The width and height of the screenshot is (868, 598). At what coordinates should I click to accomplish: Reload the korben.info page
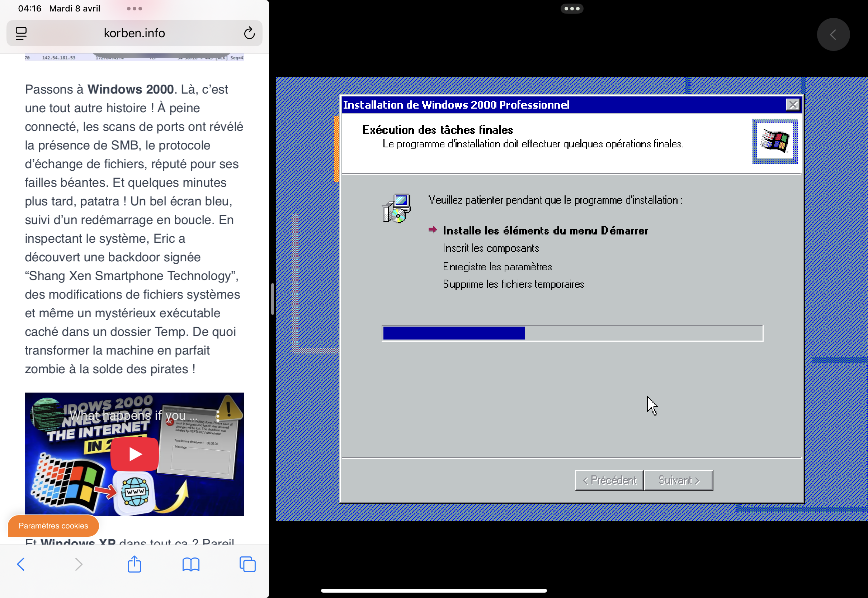pyautogui.click(x=249, y=33)
